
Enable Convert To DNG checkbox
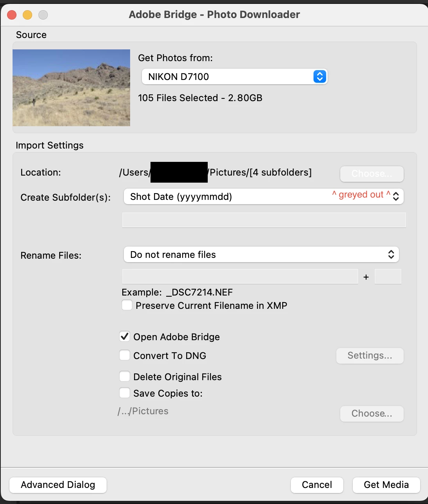(125, 355)
